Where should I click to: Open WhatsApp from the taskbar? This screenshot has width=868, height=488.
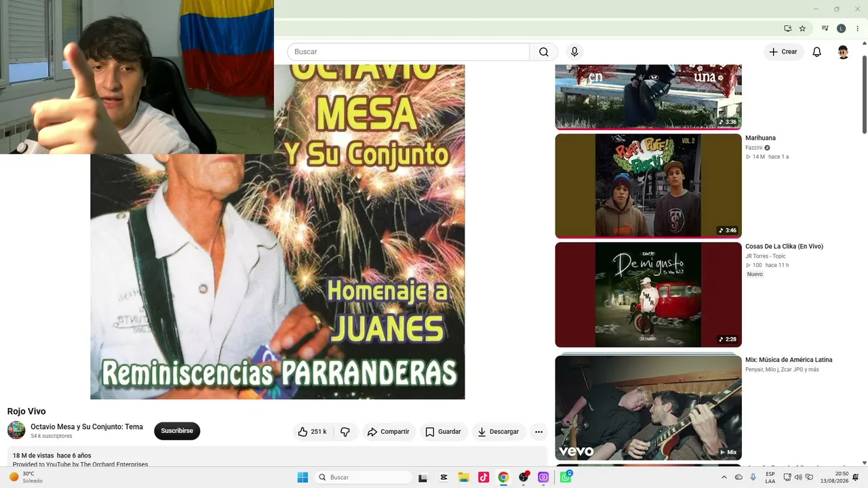[x=566, y=477]
